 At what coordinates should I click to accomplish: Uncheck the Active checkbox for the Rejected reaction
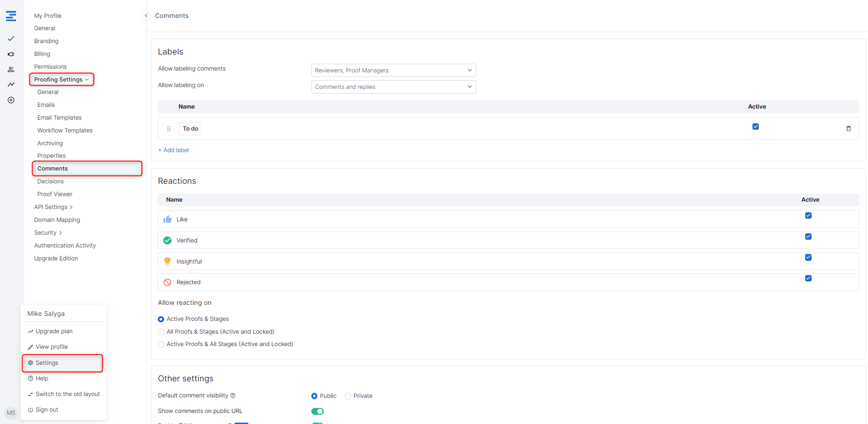pyautogui.click(x=808, y=278)
